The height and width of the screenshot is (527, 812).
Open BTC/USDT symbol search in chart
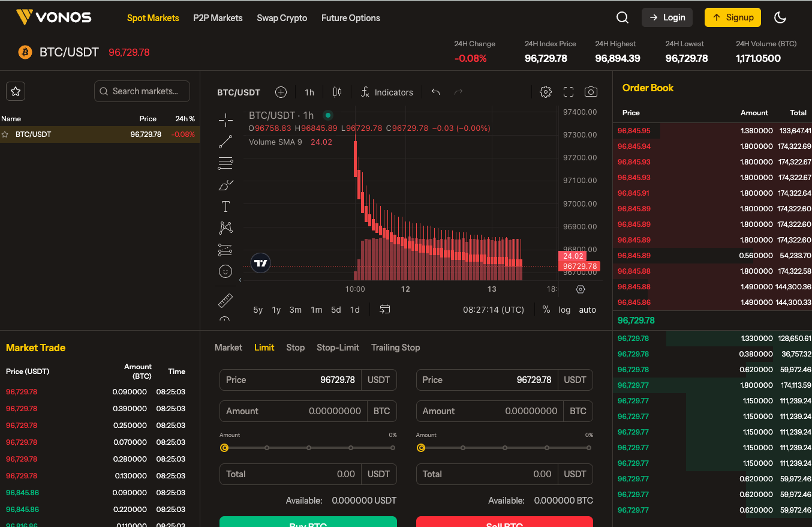(x=239, y=92)
